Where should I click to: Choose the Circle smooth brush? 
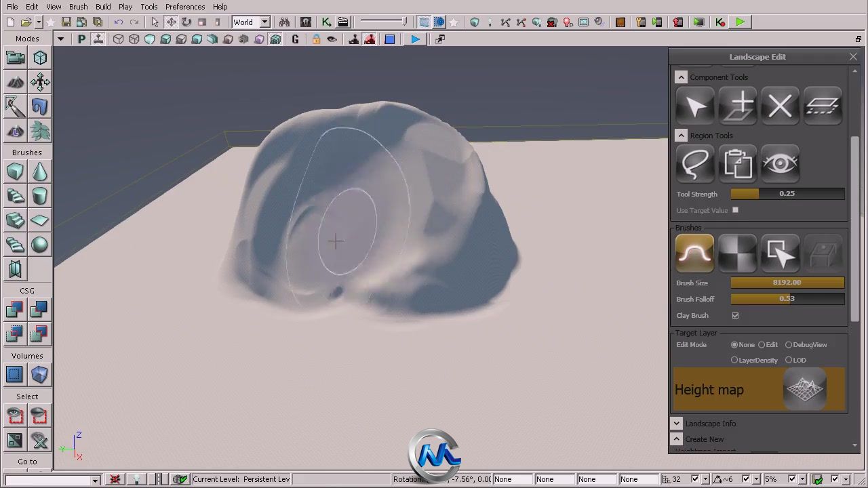pyautogui.click(x=695, y=253)
